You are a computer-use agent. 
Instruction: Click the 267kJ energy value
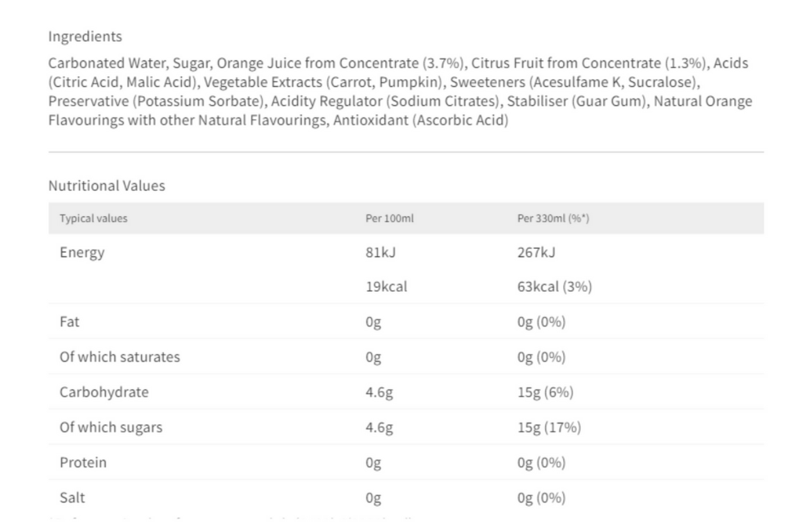coord(536,253)
